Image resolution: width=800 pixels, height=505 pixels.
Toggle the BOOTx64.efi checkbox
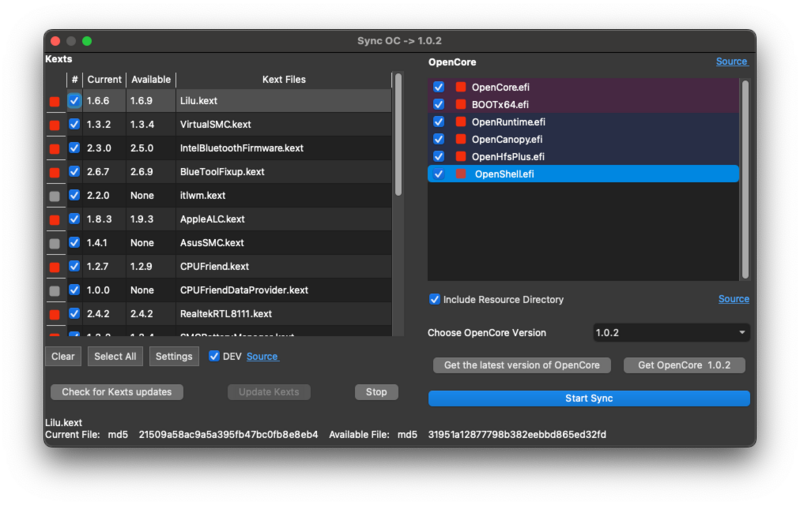[x=438, y=104]
